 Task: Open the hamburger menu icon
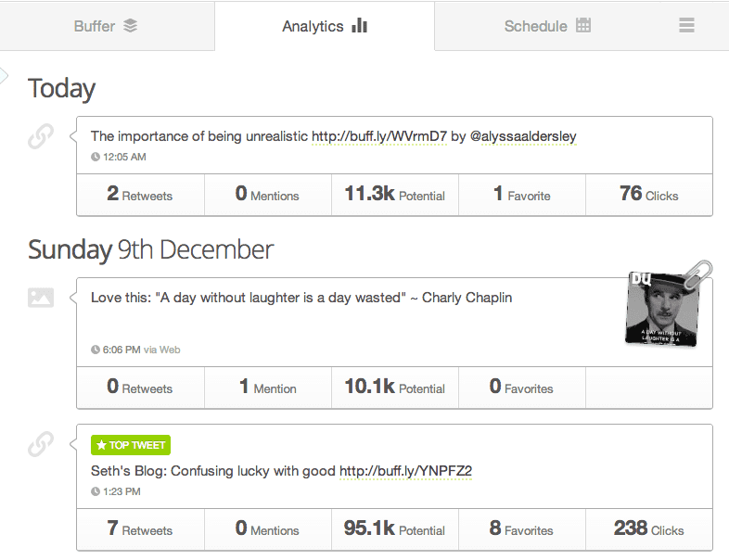(x=686, y=25)
